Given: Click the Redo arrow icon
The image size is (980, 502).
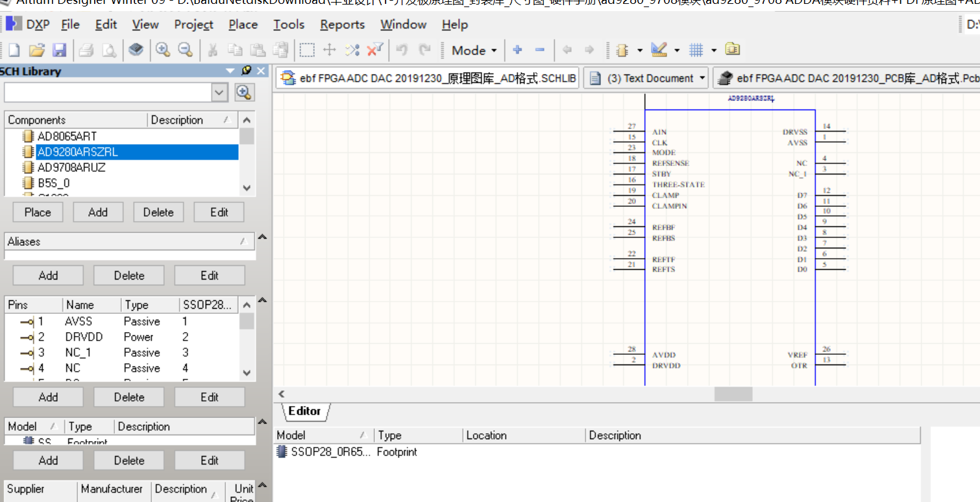Looking at the screenshot, I should tap(425, 50).
